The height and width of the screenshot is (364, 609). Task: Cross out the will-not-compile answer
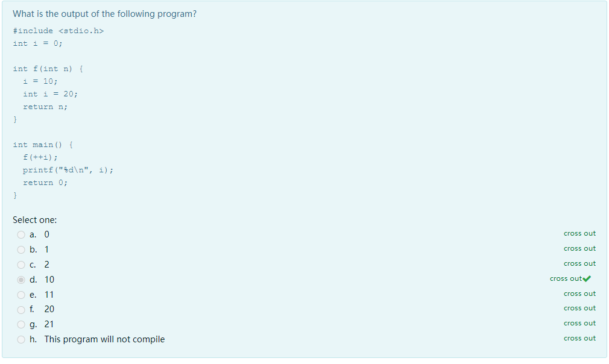click(x=579, y=339)
